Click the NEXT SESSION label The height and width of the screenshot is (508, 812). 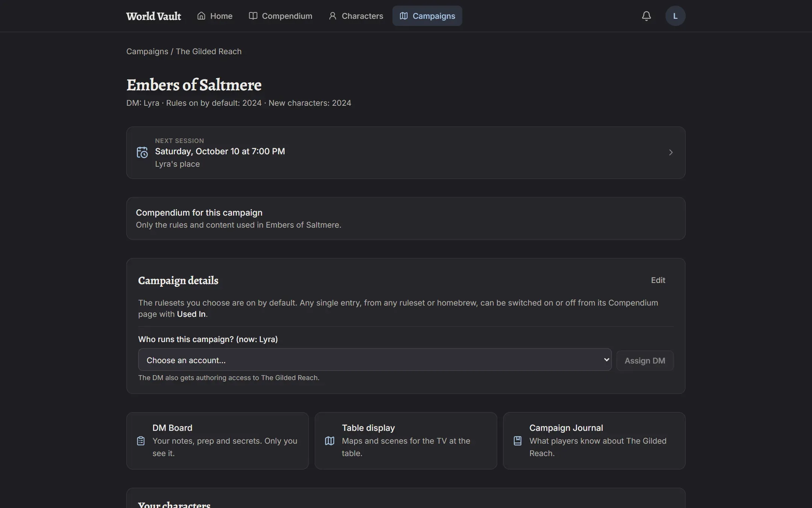(x=180, y=141)
